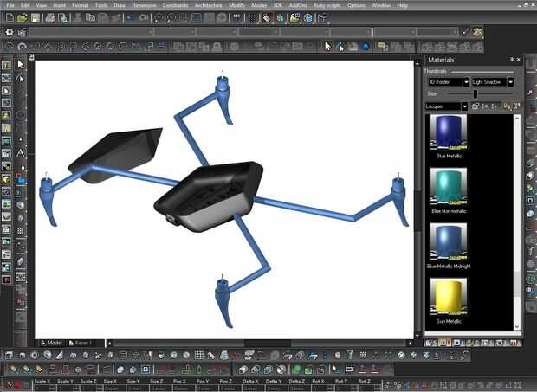This screenshot has height=392, width=537.
Task: Click the Scale X input field
Action: tap(44, 389)
